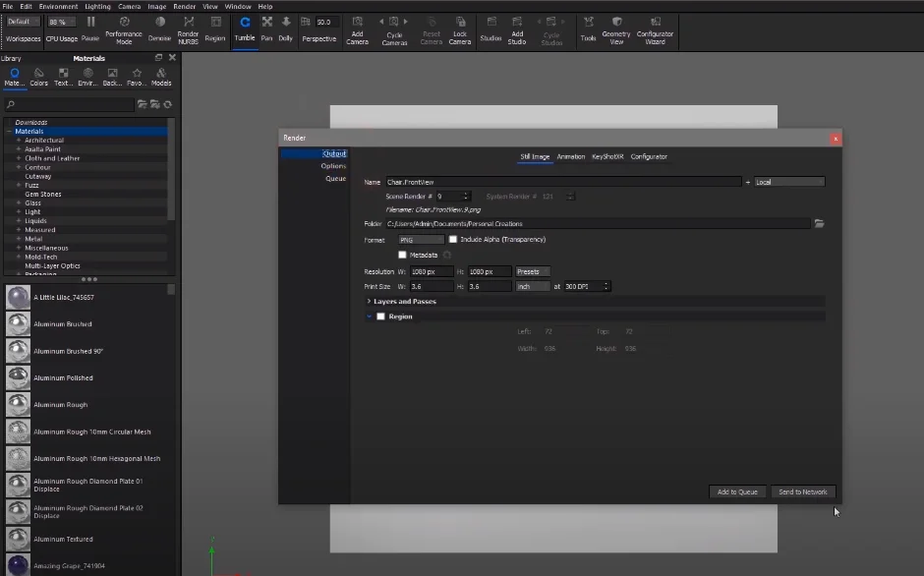The image size is (924, 576).
Task: Tick the Metadata checkbox
Action: pyautogui.click(x=402, y=255)
